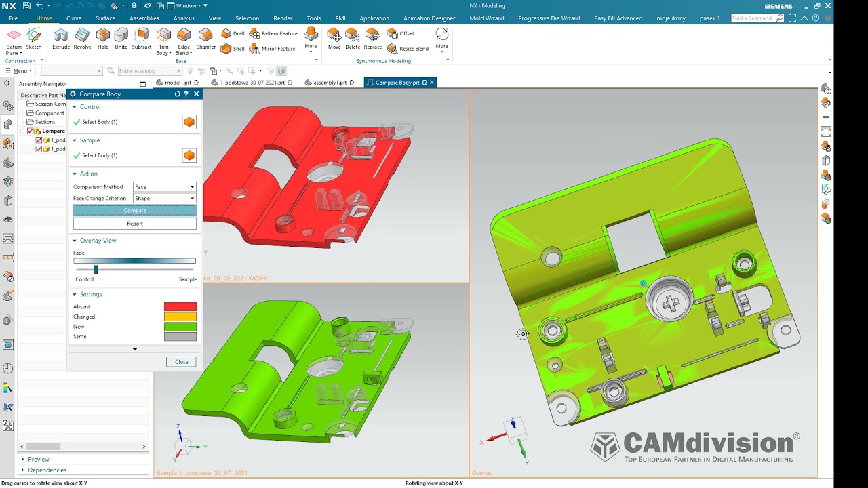The height and width of the screenshot is (488, 868).
Task: Click the Pattern Feature tool
Action: [273, 33]
